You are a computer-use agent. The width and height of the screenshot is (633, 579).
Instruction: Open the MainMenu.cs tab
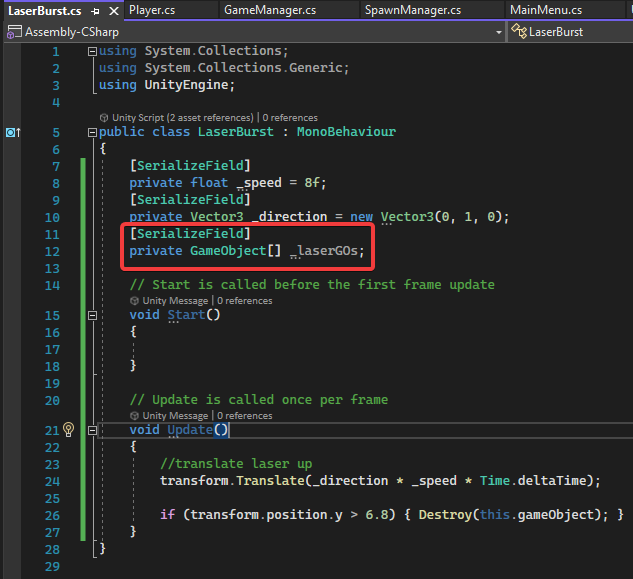point(546,10)
